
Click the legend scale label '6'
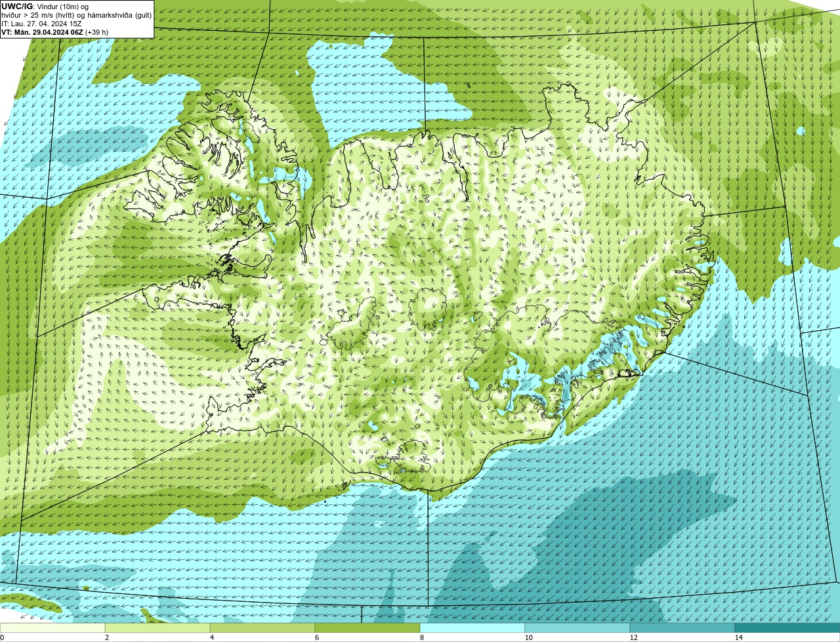(x=316, y=637)
